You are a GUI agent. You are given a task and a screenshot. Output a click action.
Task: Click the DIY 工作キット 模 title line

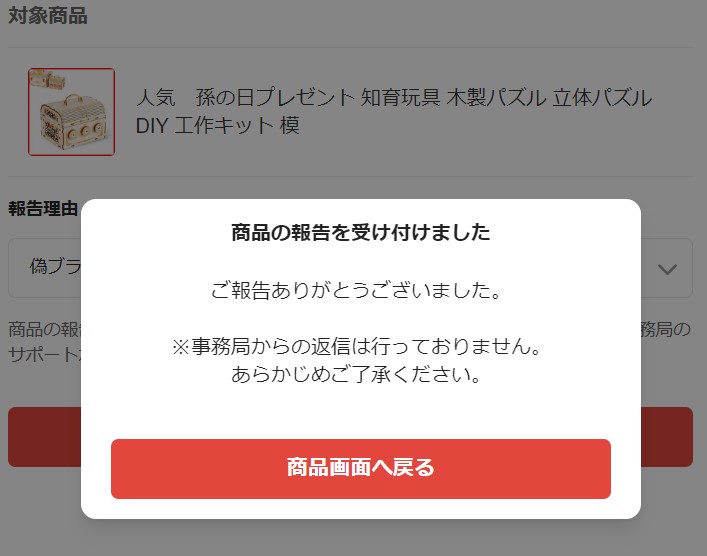pos(217,125)
